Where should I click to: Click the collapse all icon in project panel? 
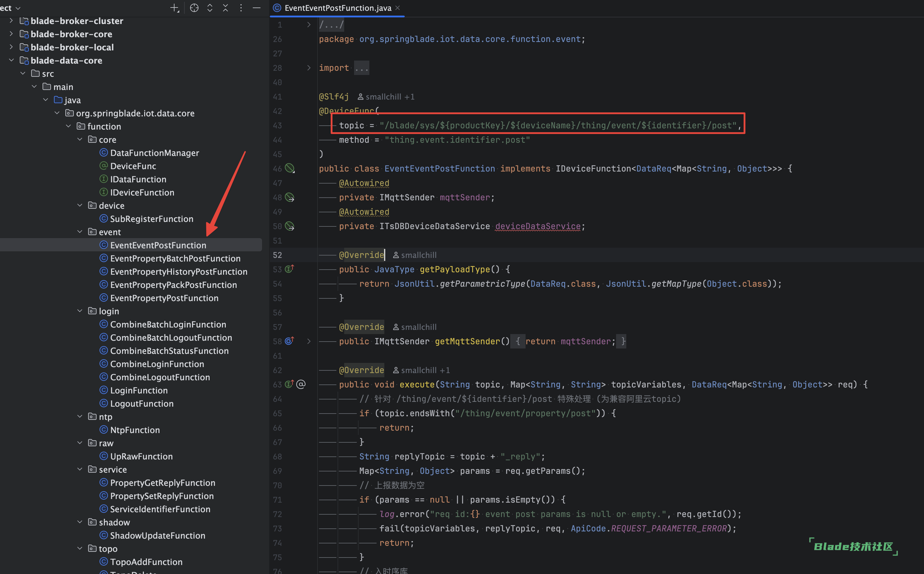(x=225, y=8)
